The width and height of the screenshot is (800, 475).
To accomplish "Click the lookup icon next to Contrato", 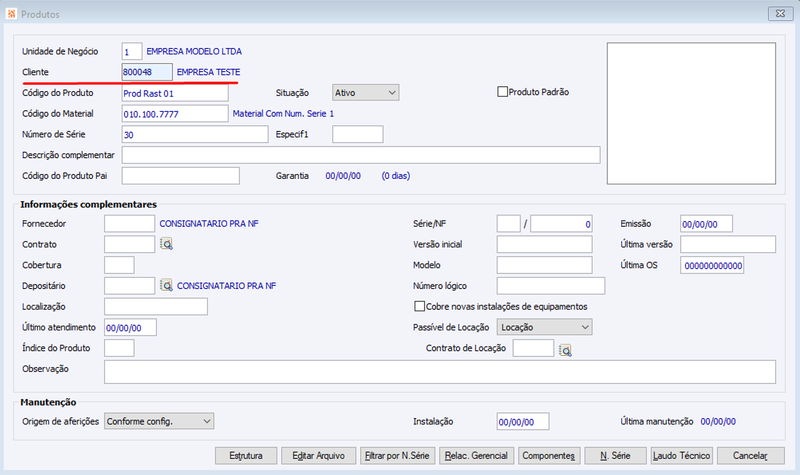I will (x=166, y=244).
